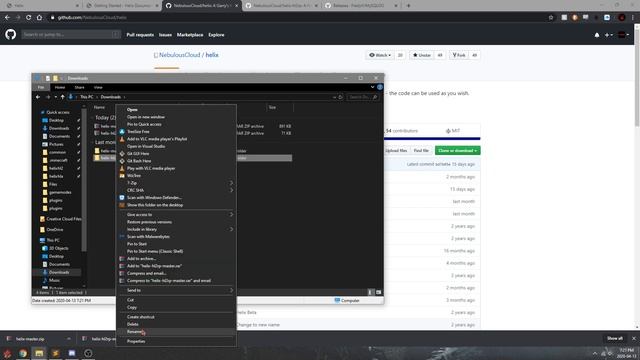Click GitHub notifications bell icon

597,35
